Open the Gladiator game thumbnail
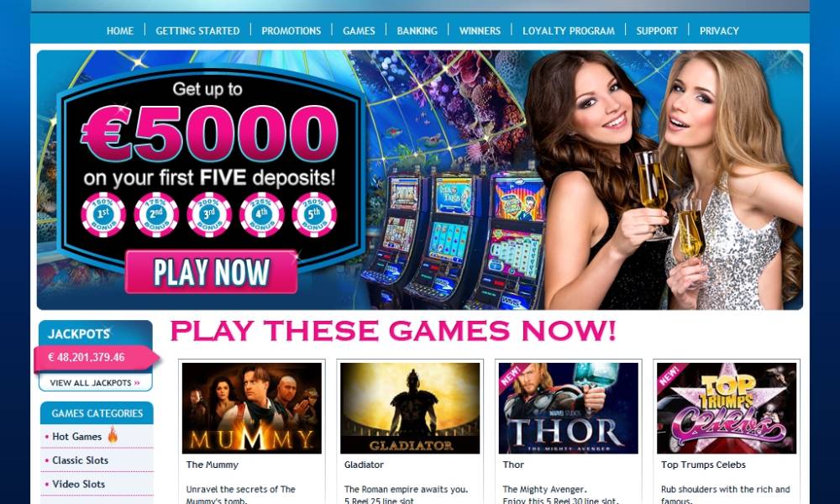 [410, 408]
